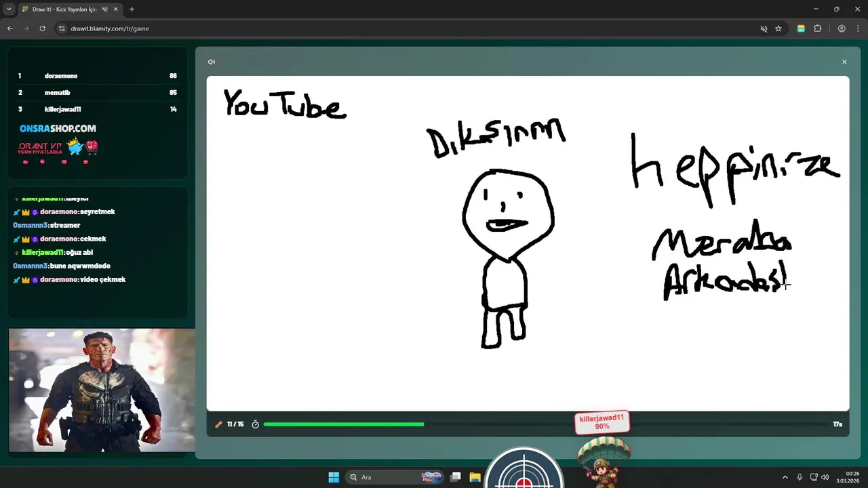This screenshot has height=488, width=868.
Task: Open the Windows Start menu
Action: (x=334, y=477)
